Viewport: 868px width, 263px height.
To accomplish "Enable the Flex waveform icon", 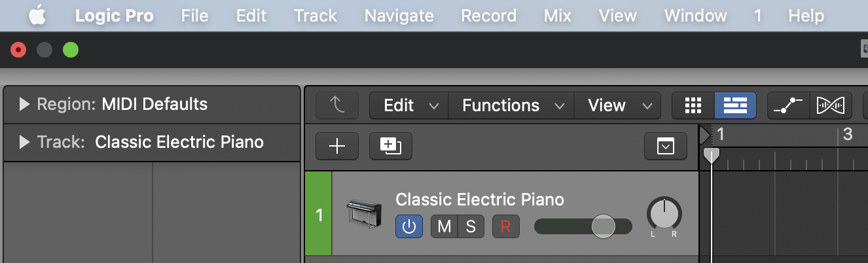I will [x=831, y=105].
